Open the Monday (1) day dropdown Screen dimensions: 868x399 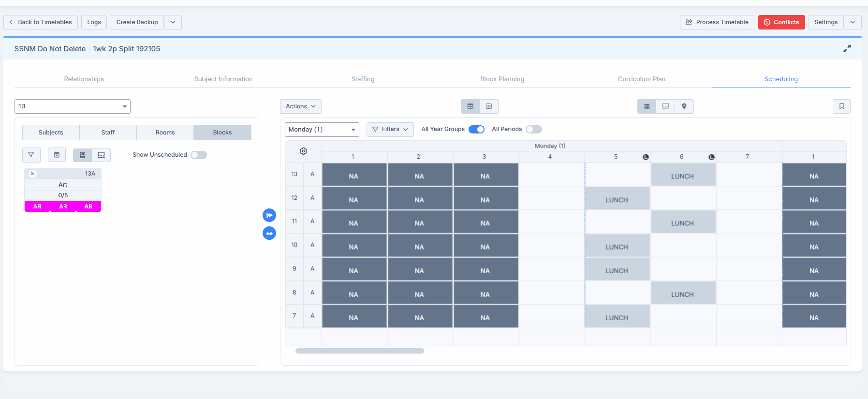(322, 130)
